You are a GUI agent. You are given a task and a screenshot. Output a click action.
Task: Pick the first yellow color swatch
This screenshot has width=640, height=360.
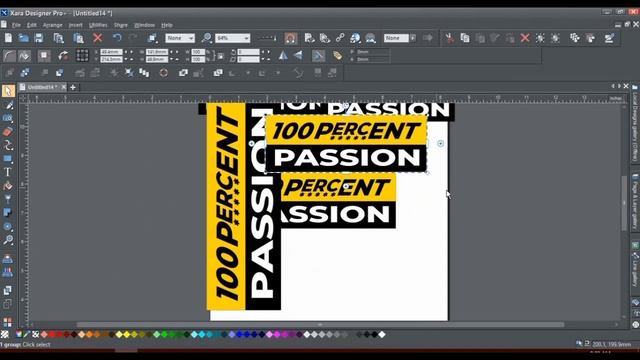click(x=119, y=334)
